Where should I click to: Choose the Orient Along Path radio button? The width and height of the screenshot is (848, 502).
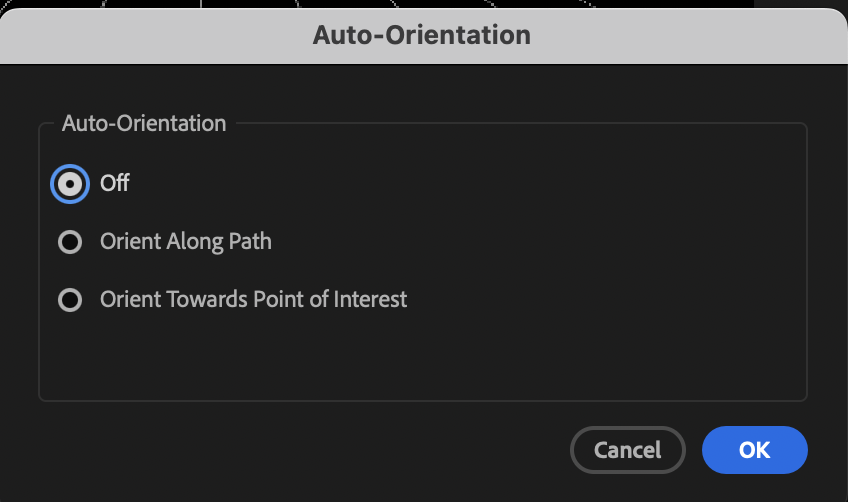click(70, 242)
